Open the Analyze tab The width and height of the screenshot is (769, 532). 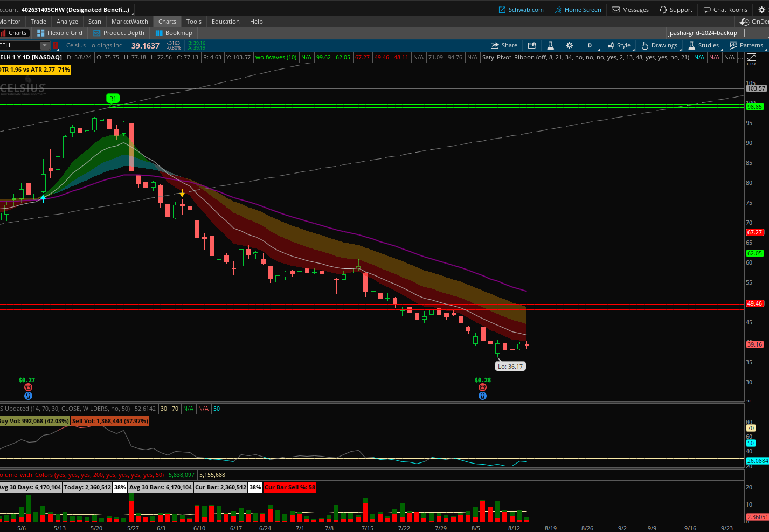[67, 22]
